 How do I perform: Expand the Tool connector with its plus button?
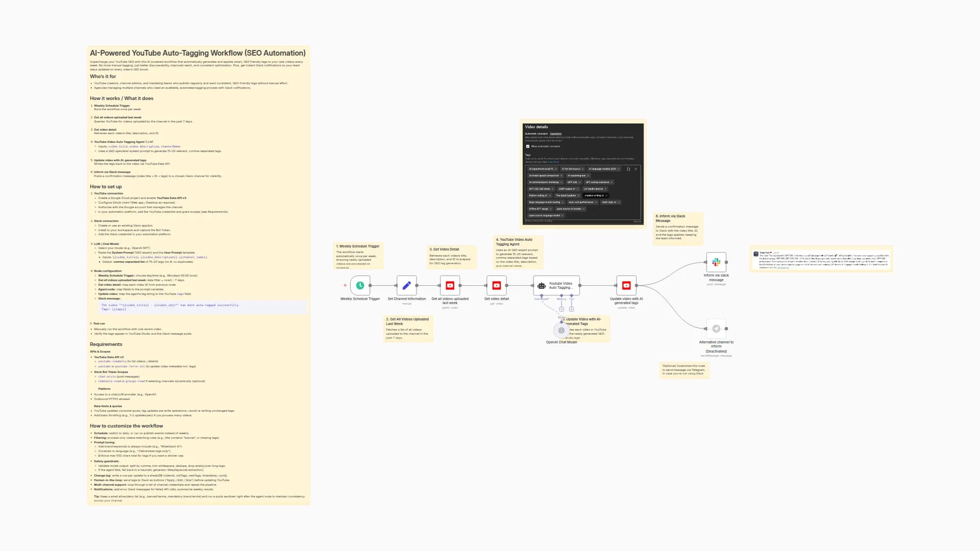571,309
